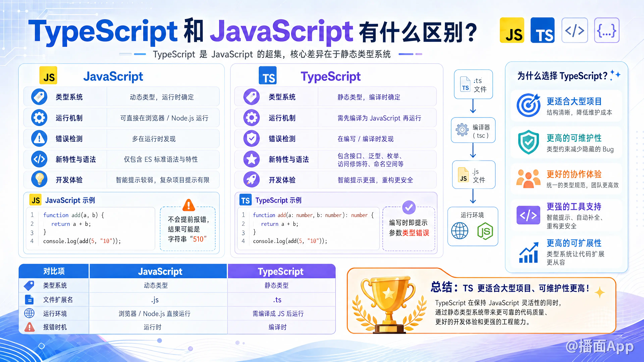Select the .ts 文件 icon in the compile flow
Screen dimensions: 644x362
[465, 84]
